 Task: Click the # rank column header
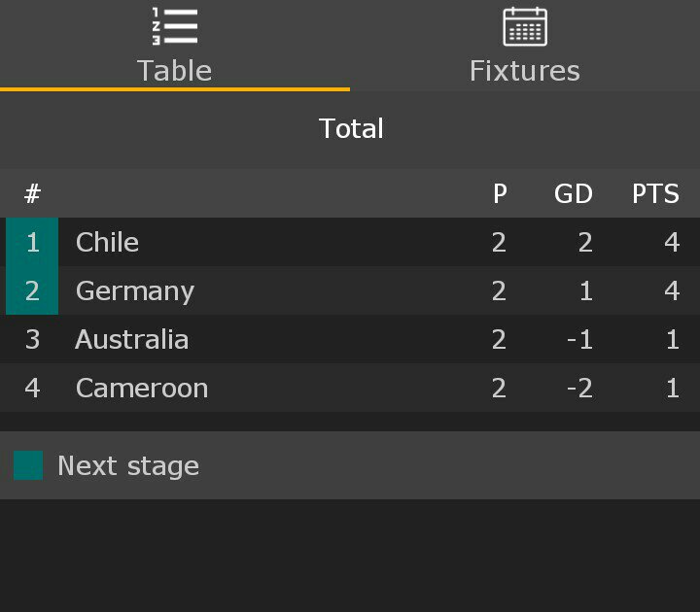pos(32,193)
